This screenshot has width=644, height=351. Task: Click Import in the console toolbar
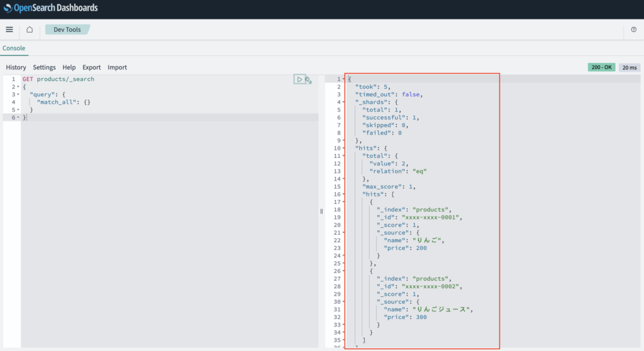(x=117, y=67)
